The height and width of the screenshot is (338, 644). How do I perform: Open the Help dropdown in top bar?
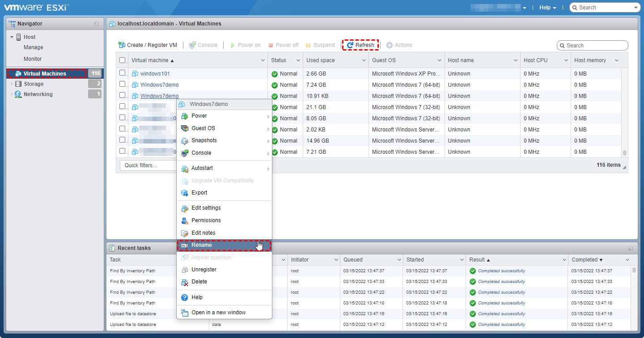point(547,8)
